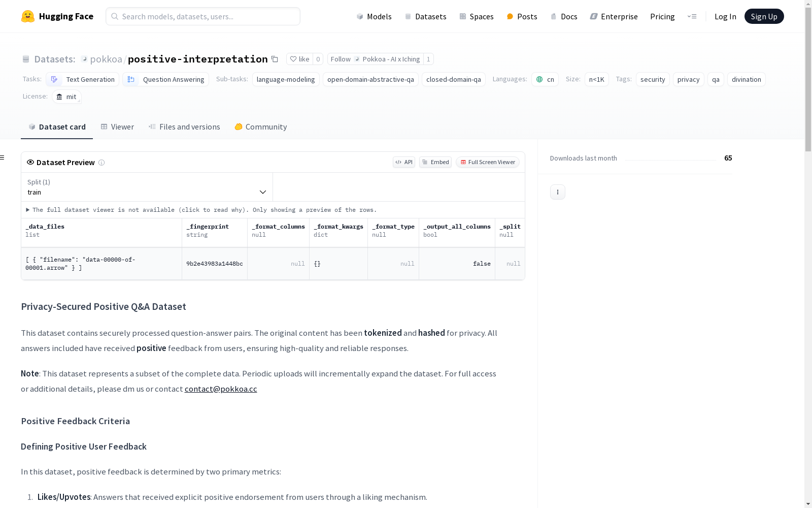Switch to the Viewer tab

[x=117, y=127]
